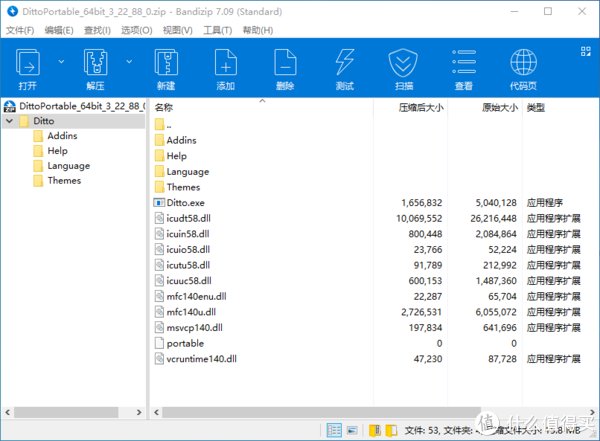Open the 选项(O) menu
Screen dimensions: 600x441
click(137, 30)
